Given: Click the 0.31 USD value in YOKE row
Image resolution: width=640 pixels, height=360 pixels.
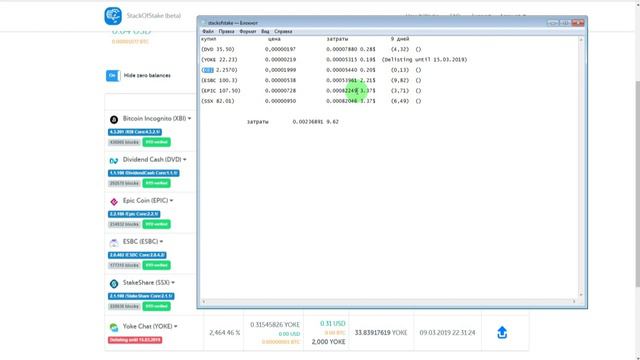Looking at the screenshot, I should (x=333, y=324).
